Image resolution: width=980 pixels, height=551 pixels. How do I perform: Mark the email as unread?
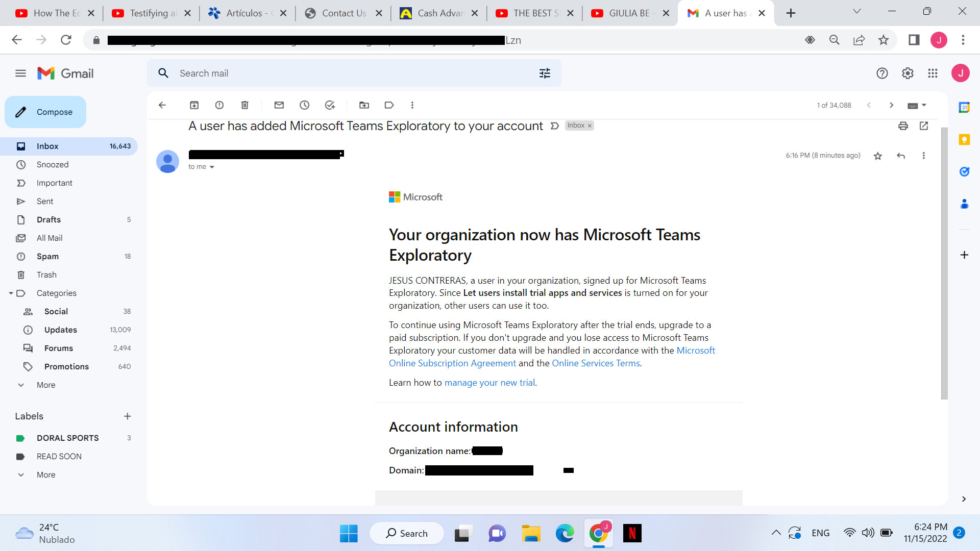(279, 105)
